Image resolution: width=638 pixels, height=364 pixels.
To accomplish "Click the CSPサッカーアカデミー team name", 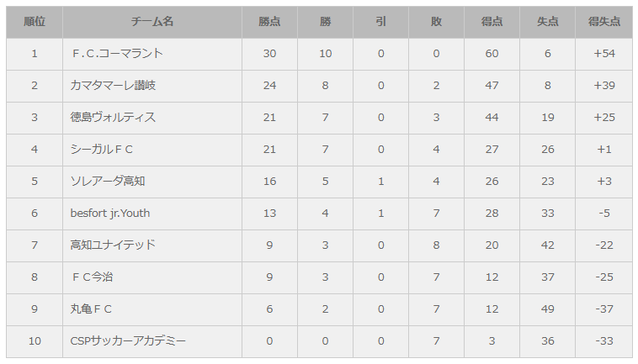I will click(x=128, y=341).
